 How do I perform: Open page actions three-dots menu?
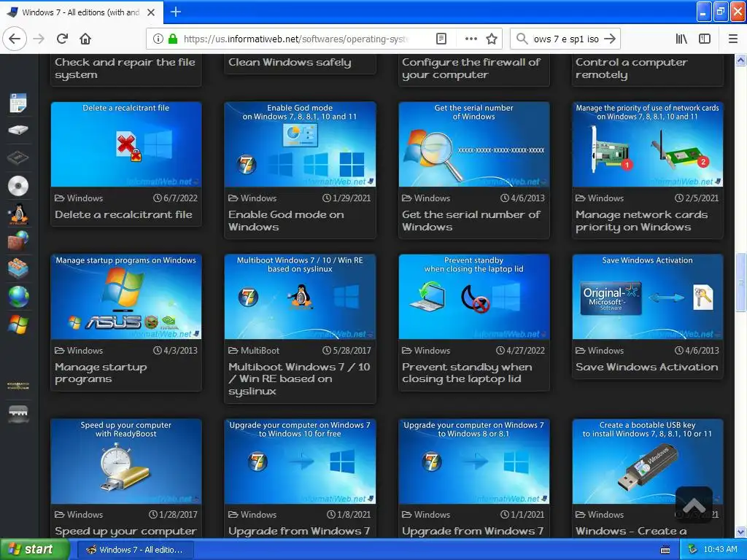point(471,39)
